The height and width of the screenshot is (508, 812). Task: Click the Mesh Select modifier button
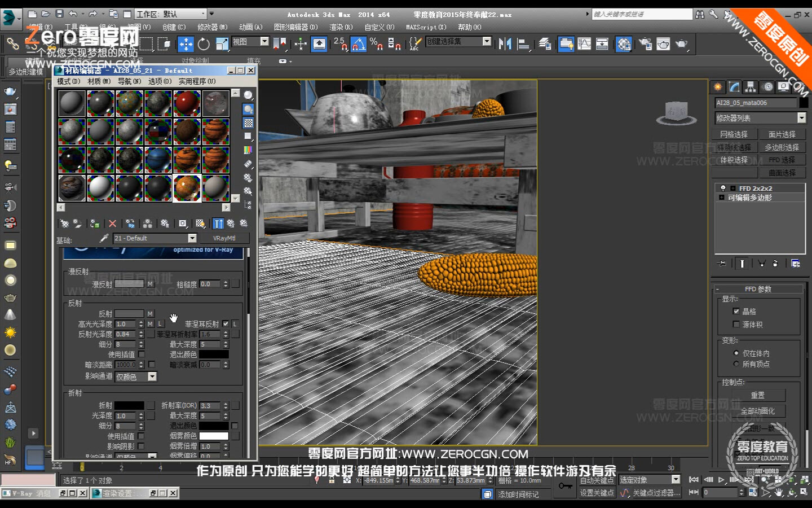click(734, 134)
